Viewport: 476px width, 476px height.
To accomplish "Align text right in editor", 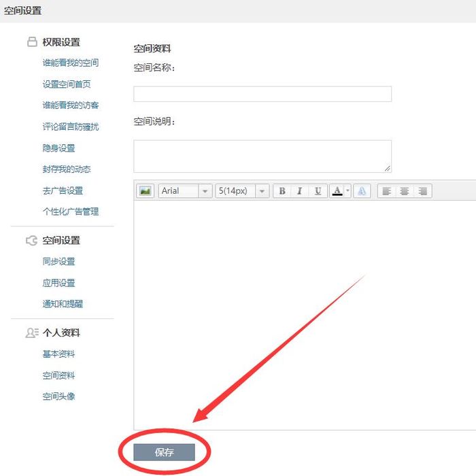I will 422,191.
